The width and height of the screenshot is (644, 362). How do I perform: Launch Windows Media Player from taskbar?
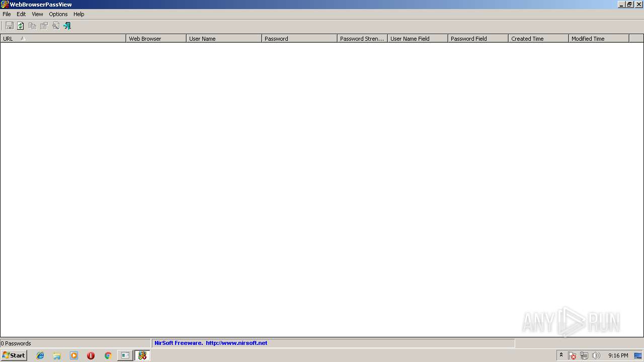[x=74, y=355]
